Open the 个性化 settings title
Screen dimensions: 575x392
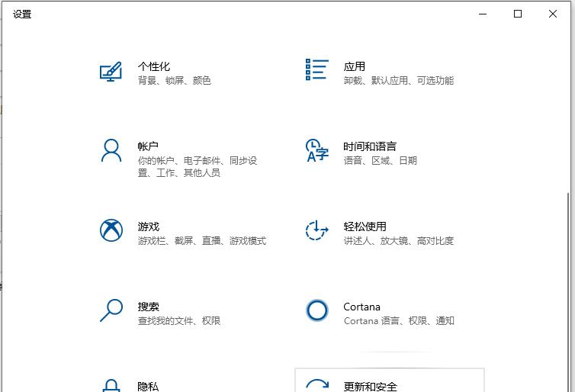[153, 66]
